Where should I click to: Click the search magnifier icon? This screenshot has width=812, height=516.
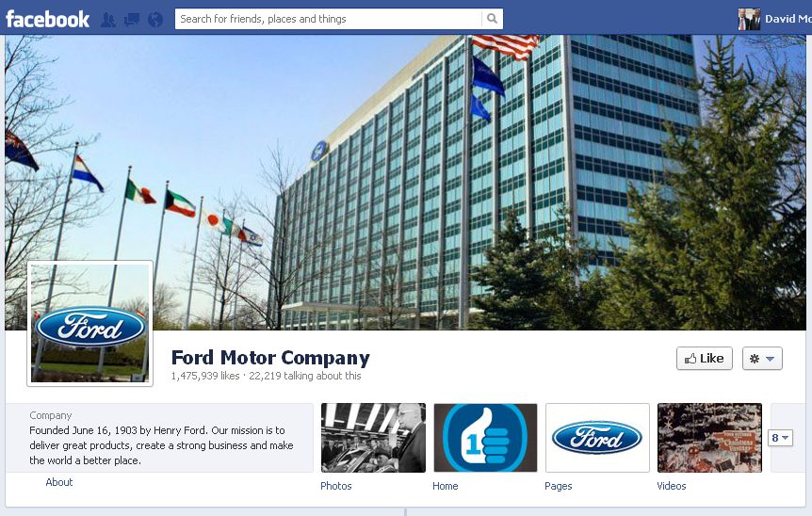coord(492,19)
